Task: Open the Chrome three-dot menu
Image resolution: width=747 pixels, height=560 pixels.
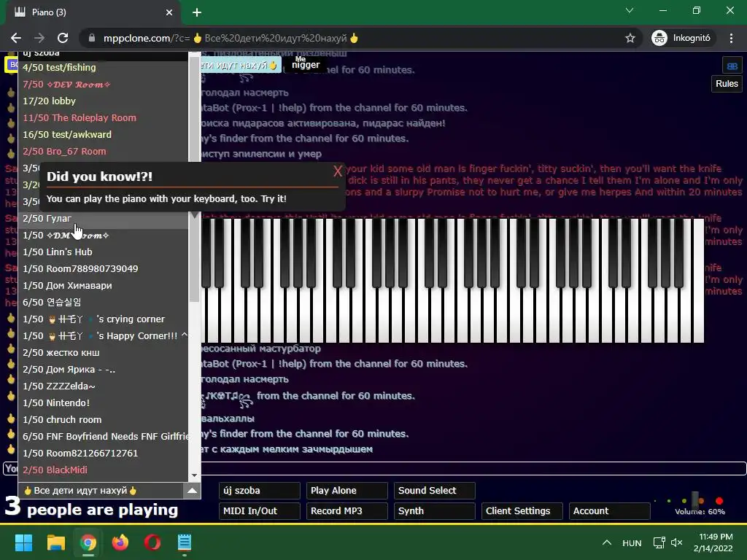Action: tap(731, 38)
